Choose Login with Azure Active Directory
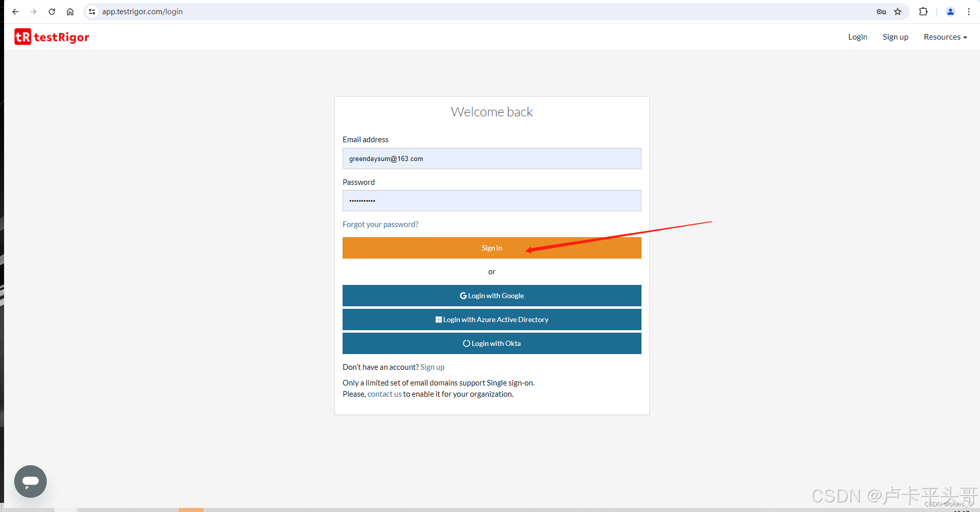This screenshot has width=980, height=512. pyautogui.click(x=492, y=319)
